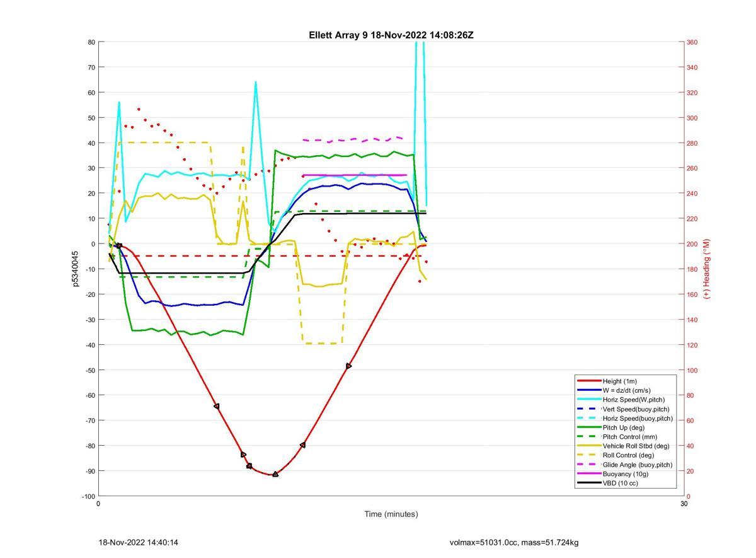Click the 'volmax=51031.0cc, mass=51.724kg' footer text
This screenshot has height=558, width=756.
(x=514, y=542)
